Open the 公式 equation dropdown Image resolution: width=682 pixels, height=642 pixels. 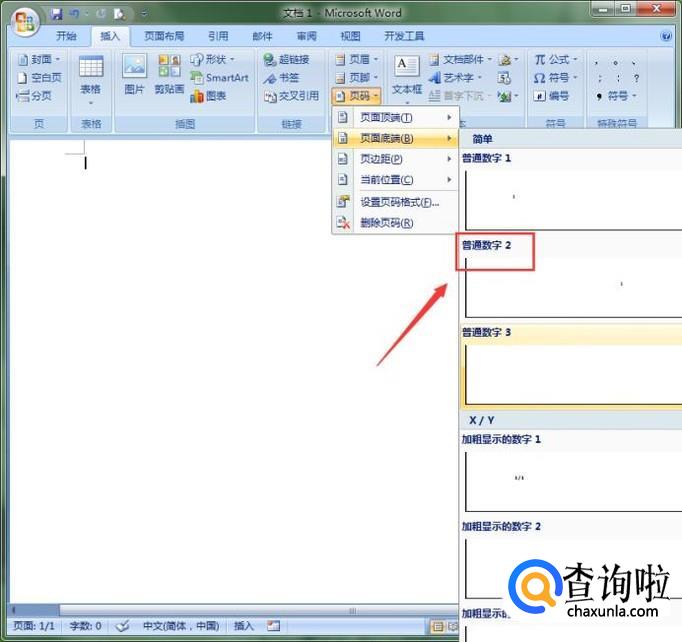coord(556,59)
